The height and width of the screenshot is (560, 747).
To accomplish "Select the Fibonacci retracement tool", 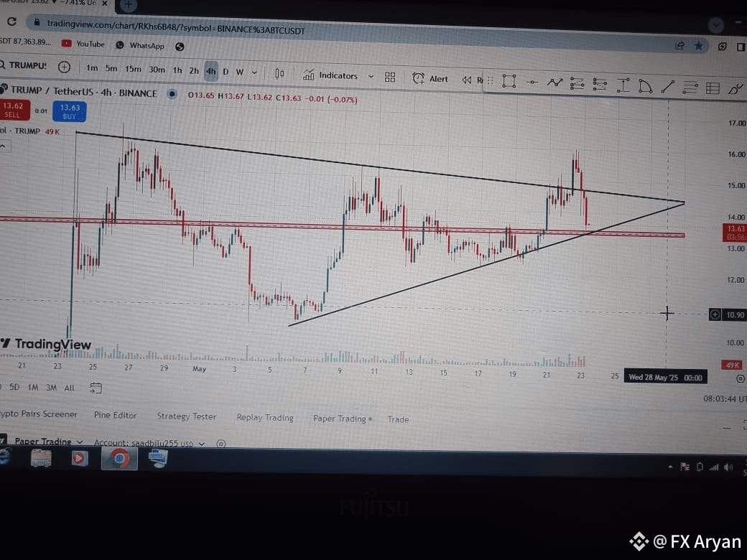I will 577,84.
